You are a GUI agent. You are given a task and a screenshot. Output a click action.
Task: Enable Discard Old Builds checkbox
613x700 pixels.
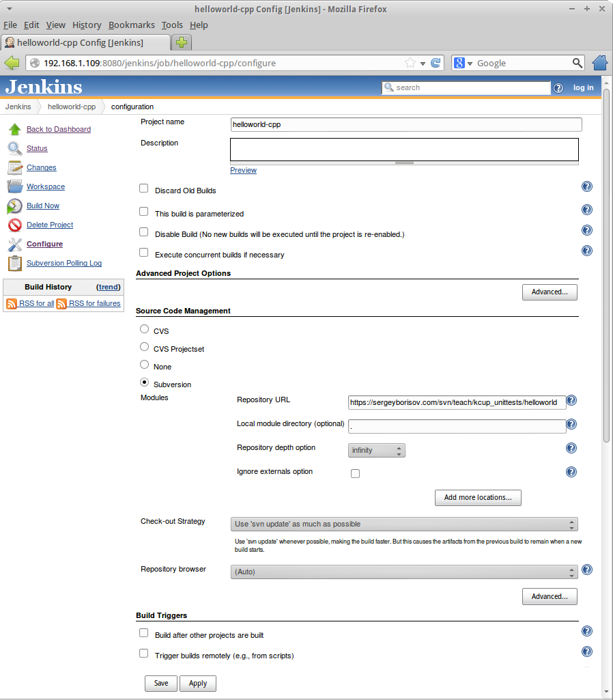click(x=143, y=188)
